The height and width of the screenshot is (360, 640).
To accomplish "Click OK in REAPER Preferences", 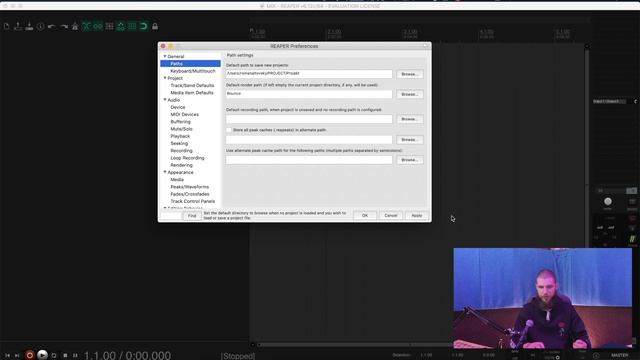I will (364, 216).
